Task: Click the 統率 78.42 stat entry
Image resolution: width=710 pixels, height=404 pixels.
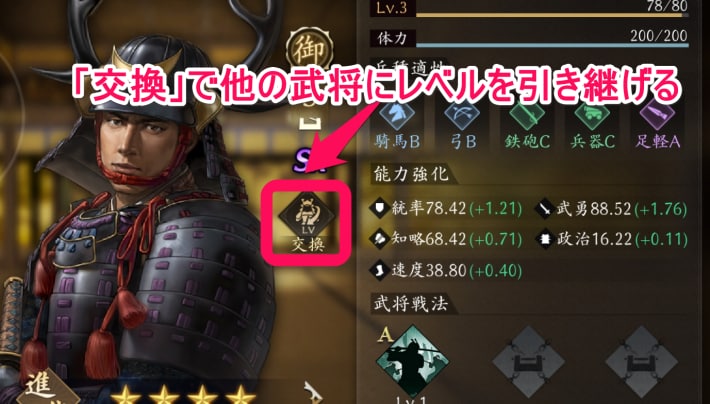Action: (446, 209)
